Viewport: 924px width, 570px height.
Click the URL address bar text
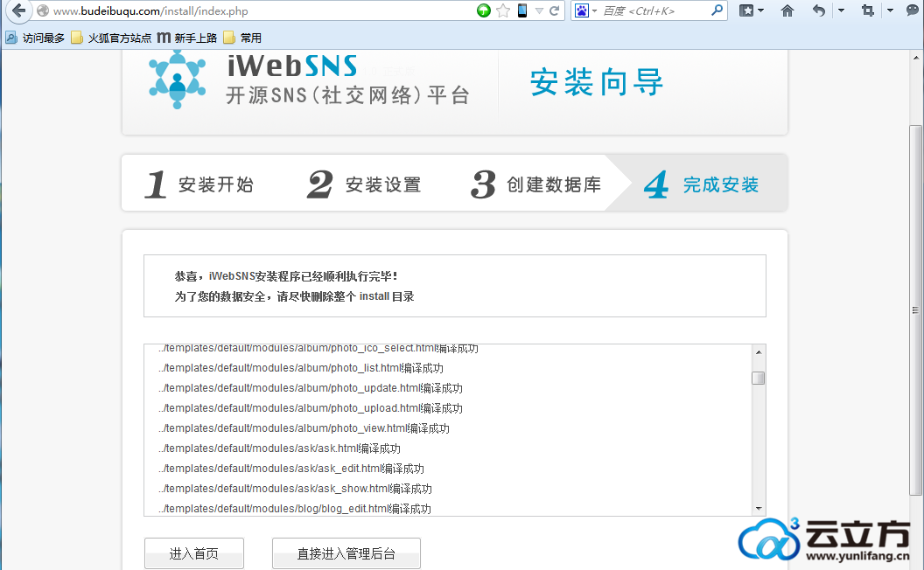click(150, 11)
